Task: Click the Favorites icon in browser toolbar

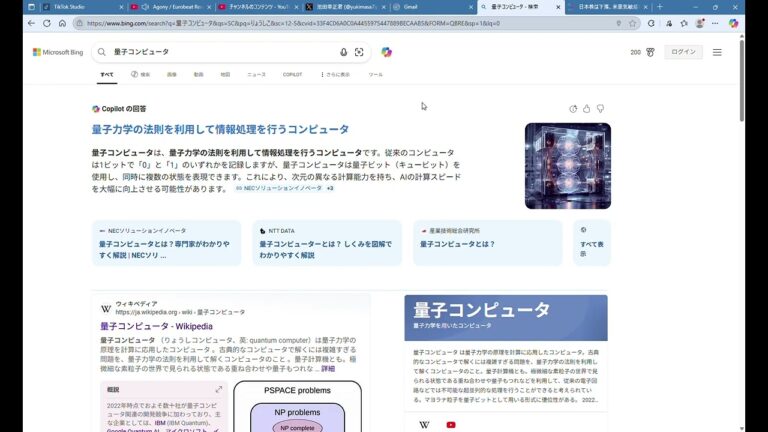Action: 684,23
